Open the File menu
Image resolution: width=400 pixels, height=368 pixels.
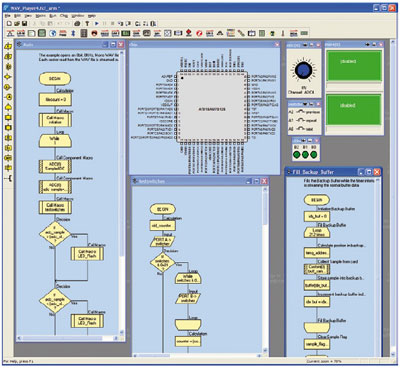(x=8, y=16)
